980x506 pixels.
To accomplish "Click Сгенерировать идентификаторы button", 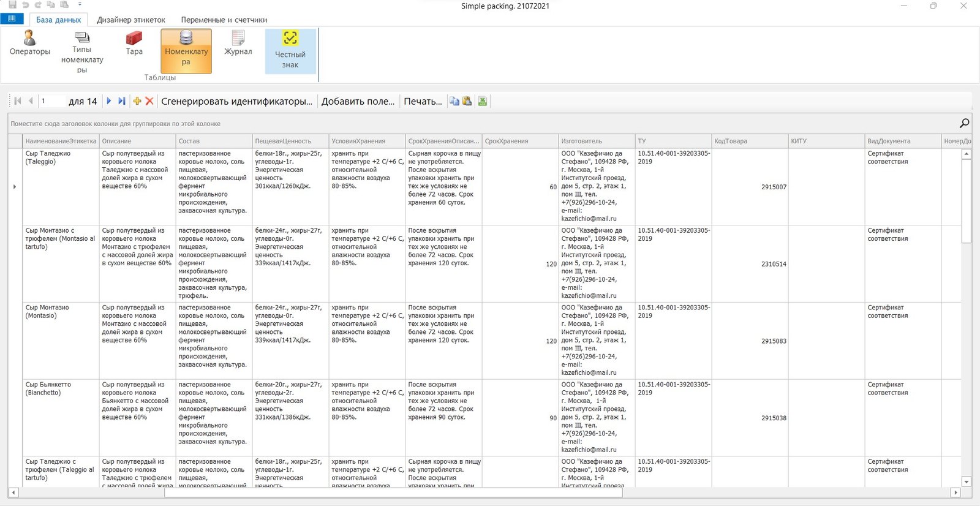I will 236,101.
